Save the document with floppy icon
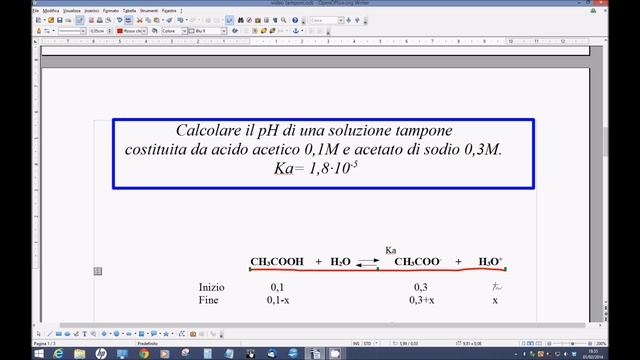Image resolution: width=640 pixels, height=360 pixels. (x=60, y=20)
